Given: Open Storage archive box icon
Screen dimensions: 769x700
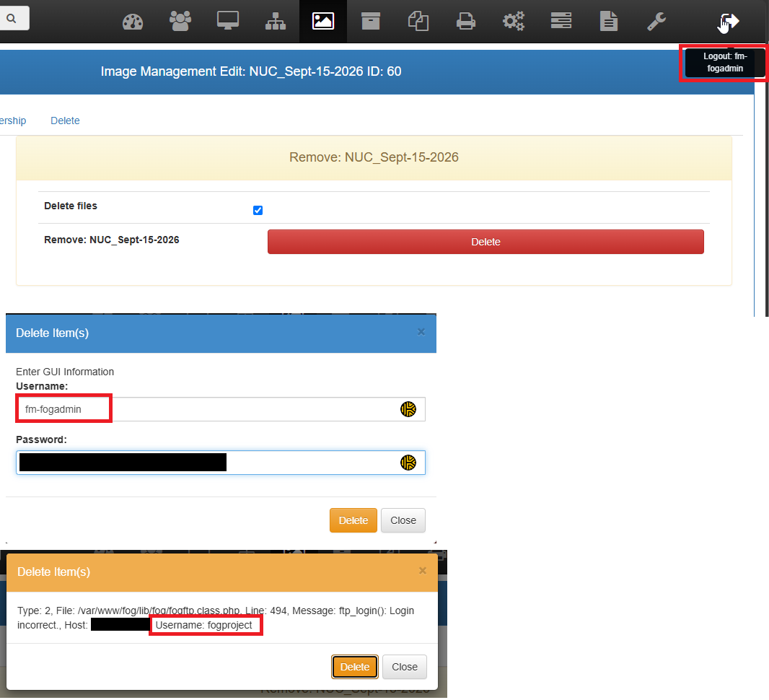Looking at the screenshot, I should pyautogui.click(x=371, y=21).
